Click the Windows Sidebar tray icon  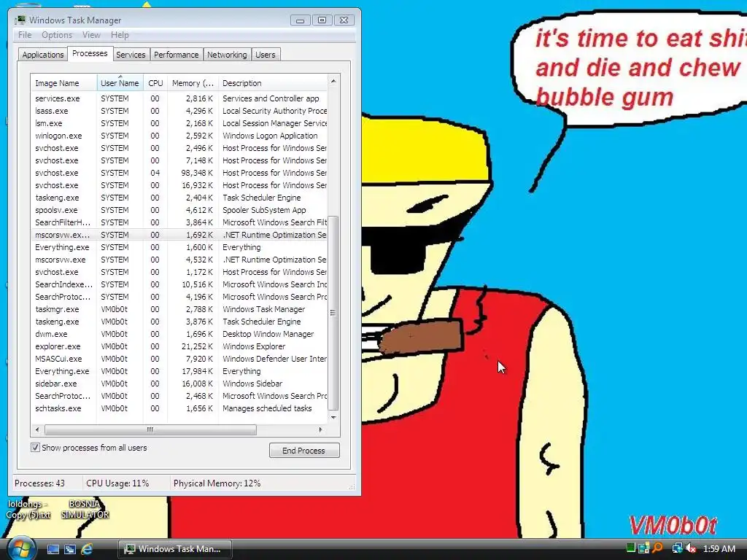click(x=644, y=548)
